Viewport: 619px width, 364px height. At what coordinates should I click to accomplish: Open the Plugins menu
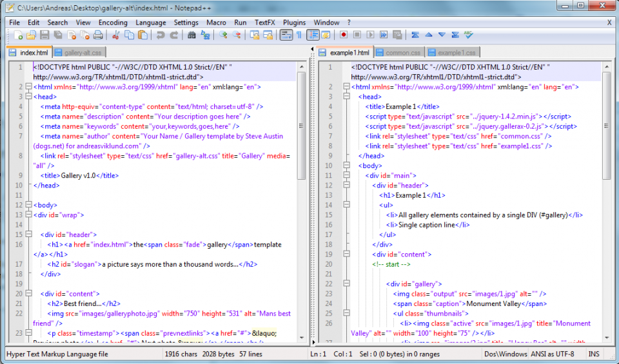(294, 23)
